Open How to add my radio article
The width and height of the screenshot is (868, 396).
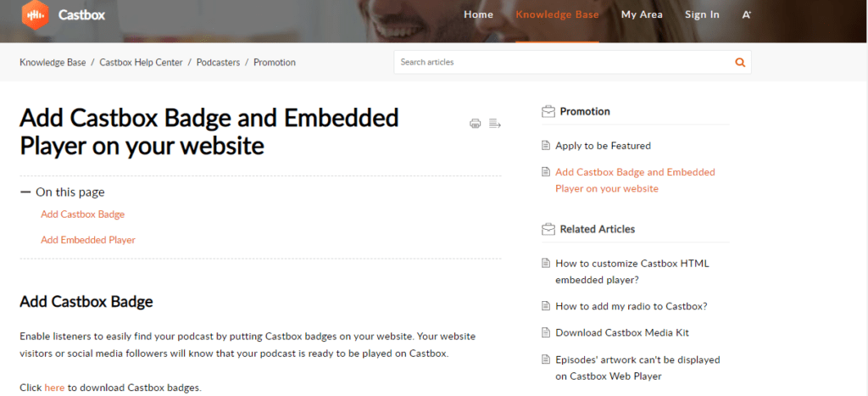(631, 305)
